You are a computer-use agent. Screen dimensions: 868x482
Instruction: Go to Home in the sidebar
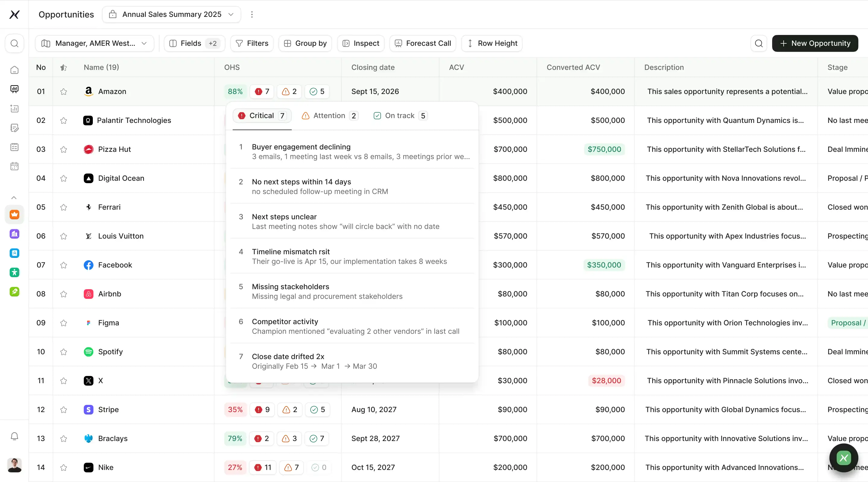click(x=14, y=70)
